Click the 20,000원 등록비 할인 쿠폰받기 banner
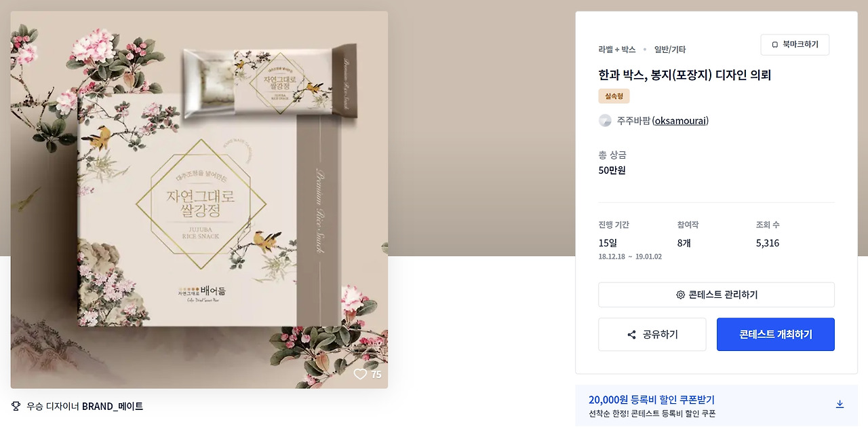 click(716, 406)
